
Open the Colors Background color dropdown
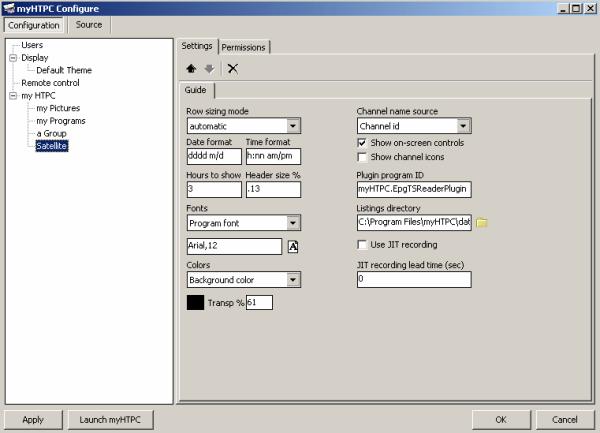pyautogui.click(x=293, y=281)
